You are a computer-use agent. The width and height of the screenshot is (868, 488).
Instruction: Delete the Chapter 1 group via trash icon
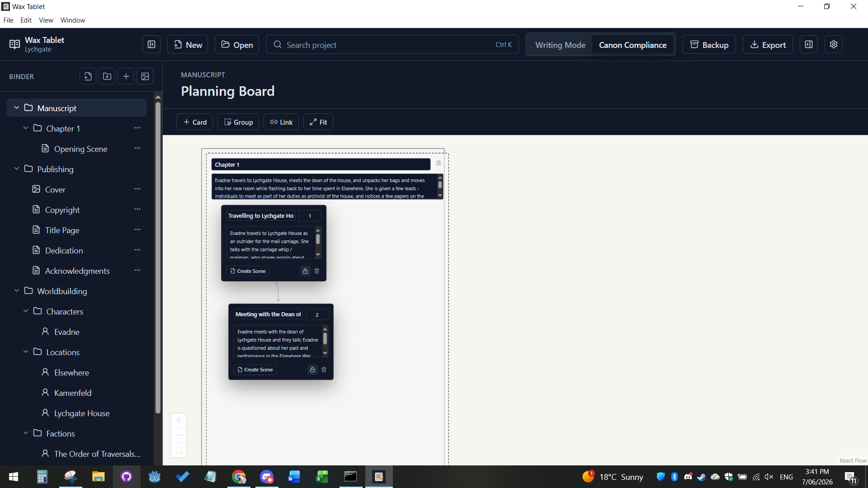click(439, 164)
